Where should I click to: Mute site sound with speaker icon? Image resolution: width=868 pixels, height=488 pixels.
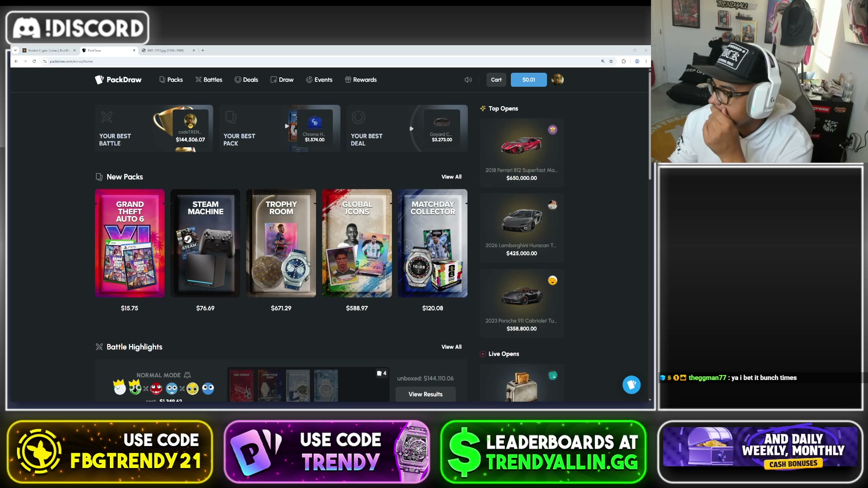click(x=468, y=80)
